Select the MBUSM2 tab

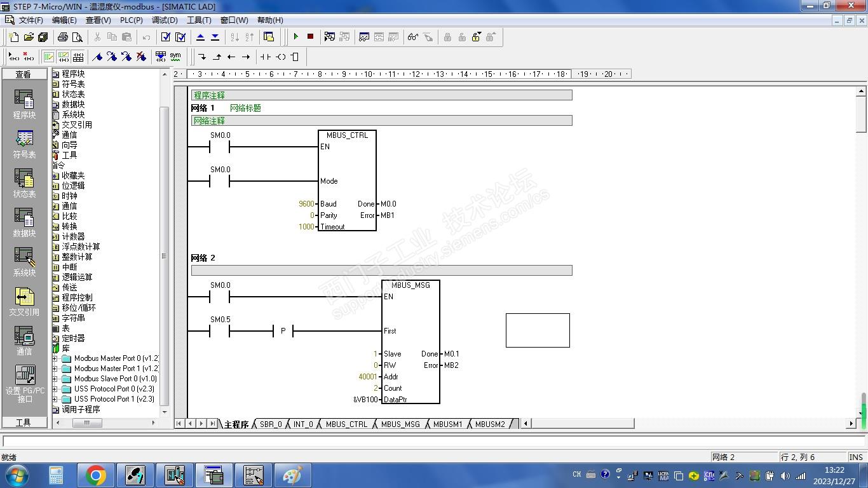(490, 424)
